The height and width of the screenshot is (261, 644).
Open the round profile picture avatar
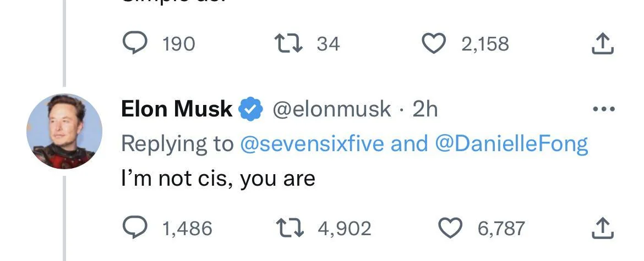(x=64, y=131)
